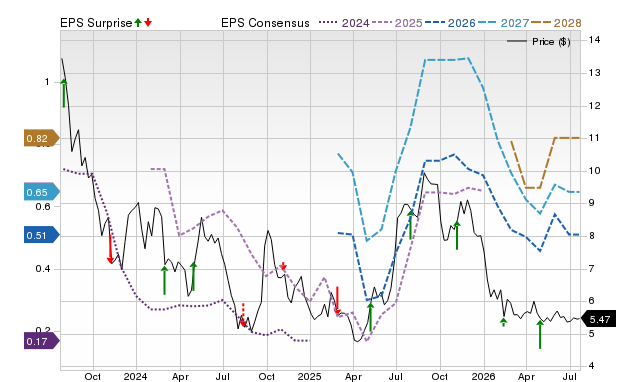Viewport: 640px width, 382px height.
Task: Click the 11 label on the price axis
Action: pyautogui.click(x=594, y=138)
